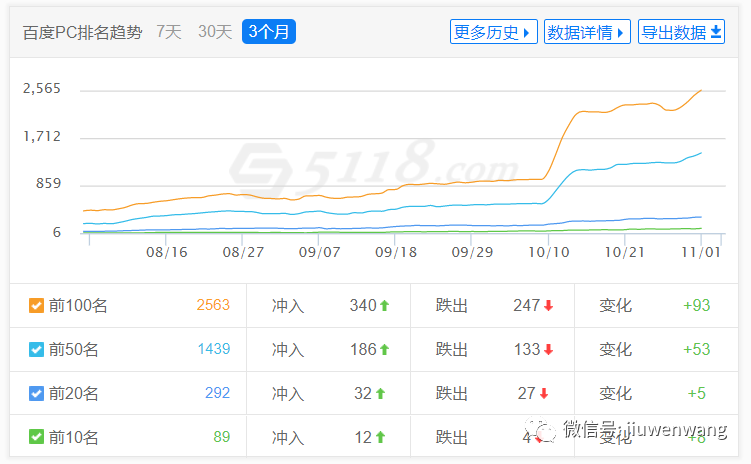Toggle the 前50名 light-blue checkbox
Screen dimensions: 751x464
point(36,349)
